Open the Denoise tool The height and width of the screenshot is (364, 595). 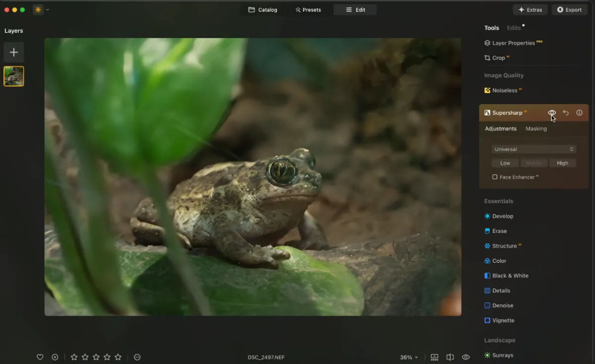(x=502, y=305)
